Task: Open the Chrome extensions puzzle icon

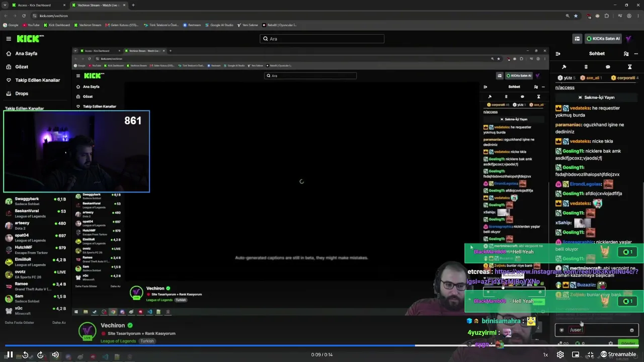Action: point(607,16)
